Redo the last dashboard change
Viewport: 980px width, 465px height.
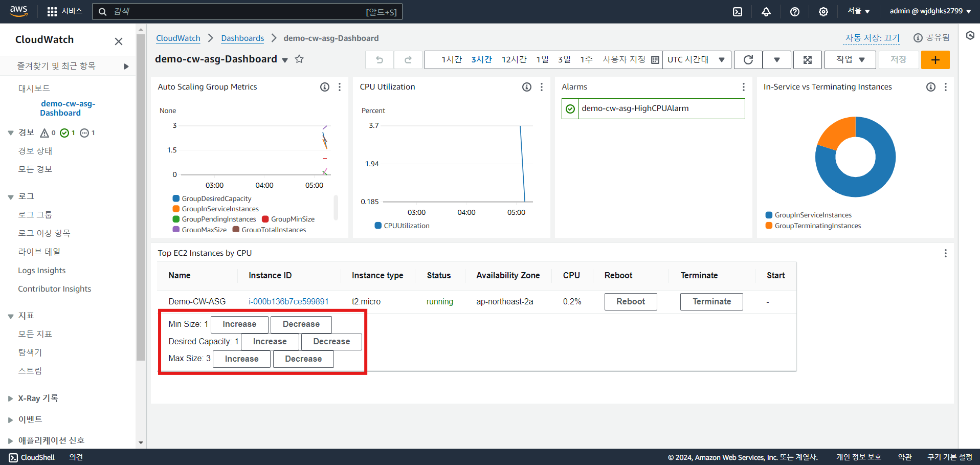(x=408, y=60)
